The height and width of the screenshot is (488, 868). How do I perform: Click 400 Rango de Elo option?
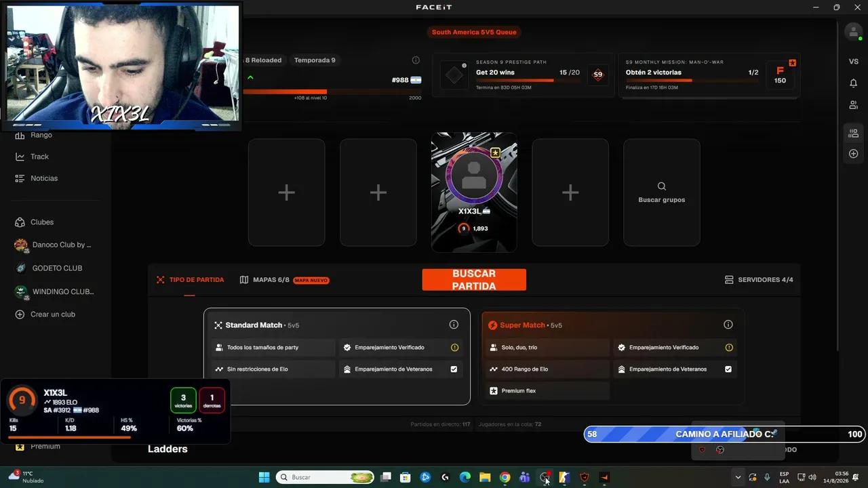(x=547, y=369)
